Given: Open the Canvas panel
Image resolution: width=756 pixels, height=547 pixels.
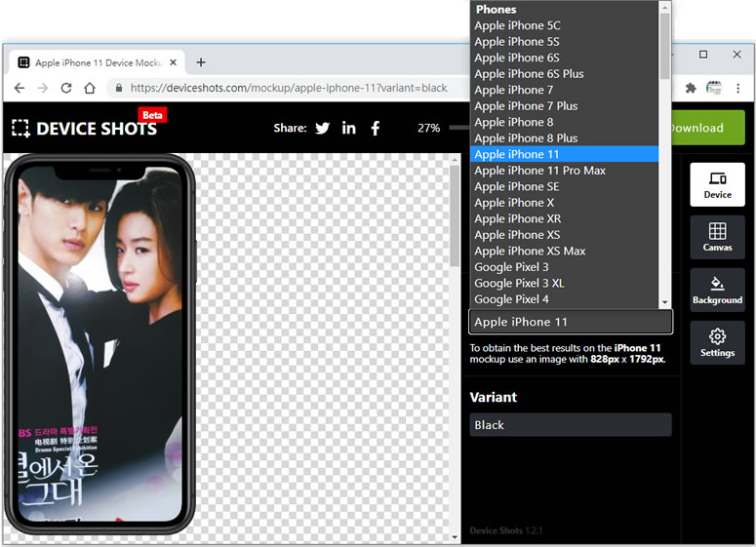Looking at the screenshot, I should (717, 237).
